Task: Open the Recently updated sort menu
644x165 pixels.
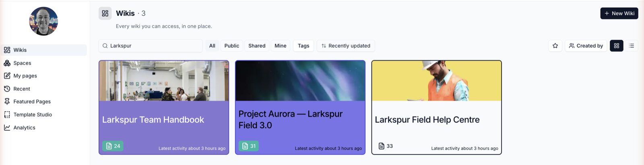Action: 346,46
